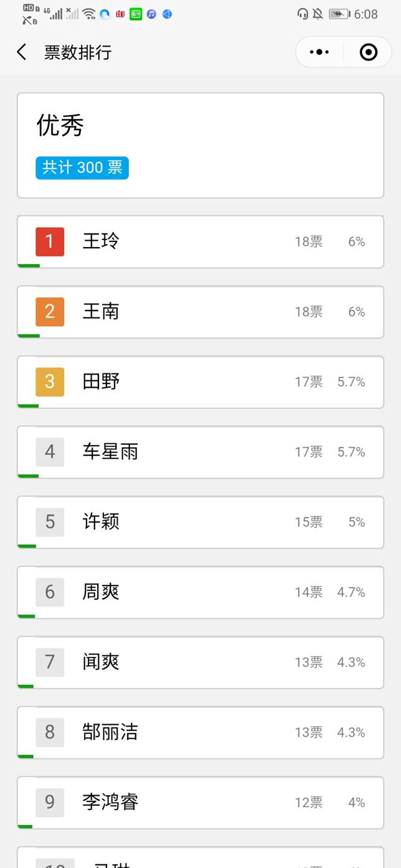Viewport: 401px width, 868px height.
Task: Tap the name 许颖 in the list
Action: [x=101, y=522]
